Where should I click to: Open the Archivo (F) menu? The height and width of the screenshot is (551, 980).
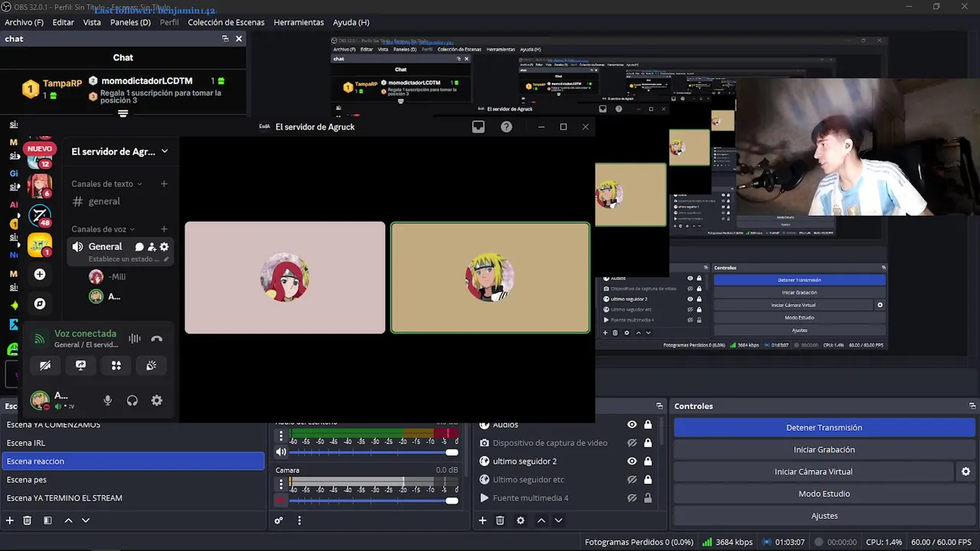pos(24,22)
